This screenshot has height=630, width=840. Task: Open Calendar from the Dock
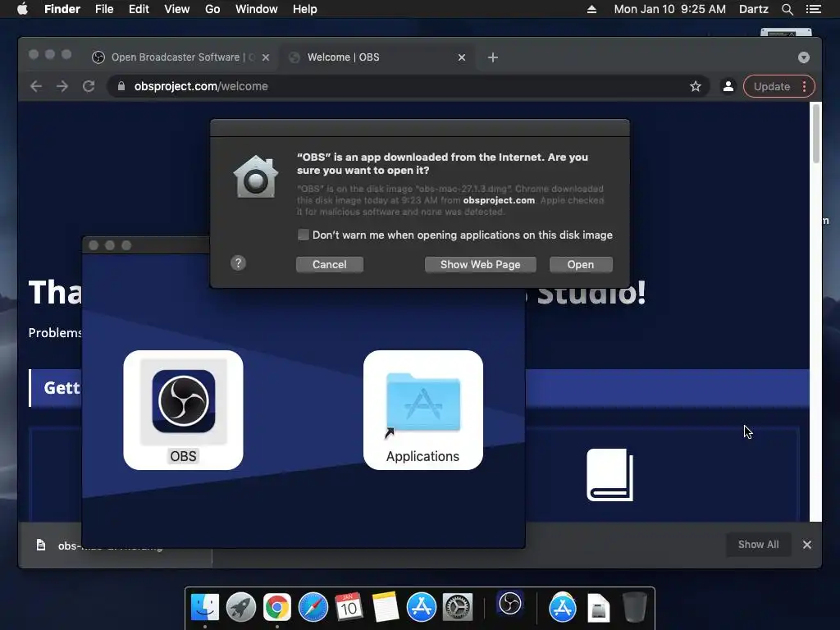(x=349, y=607)
